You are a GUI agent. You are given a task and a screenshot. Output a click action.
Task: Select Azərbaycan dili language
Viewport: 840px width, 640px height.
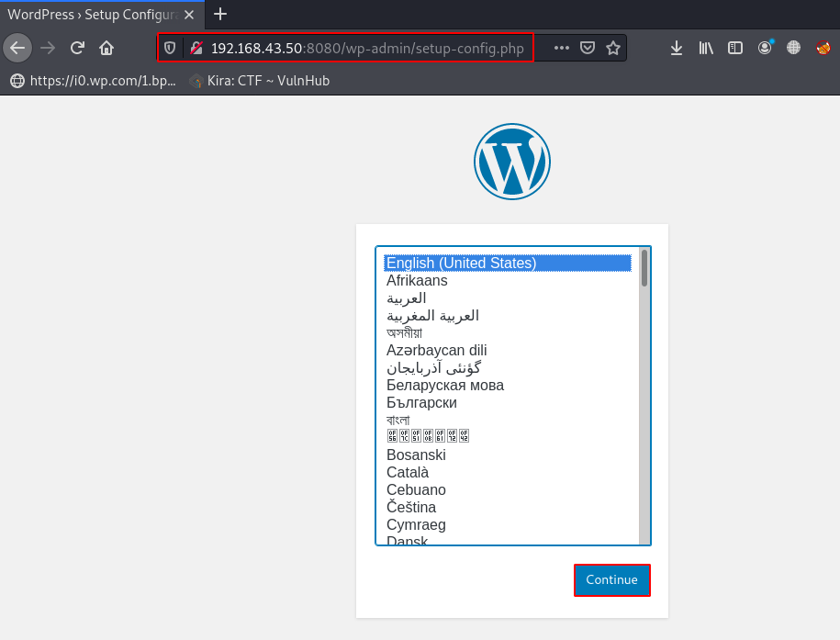[x=508, y=351]
